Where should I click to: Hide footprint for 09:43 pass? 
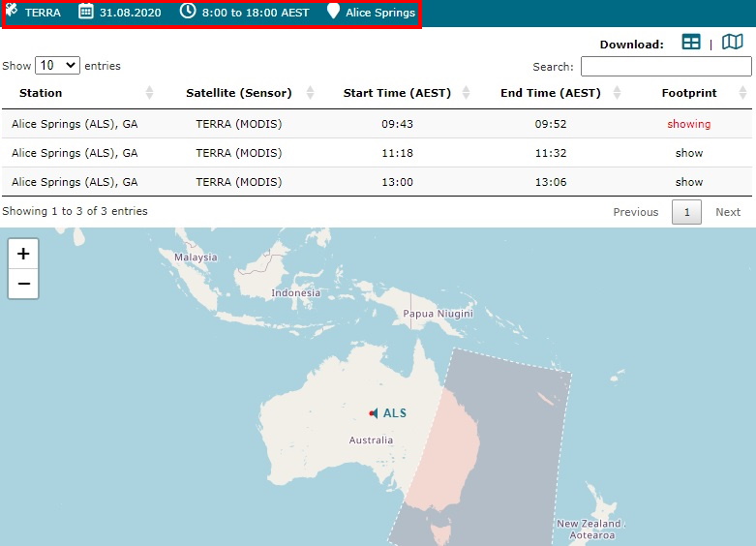688,124
